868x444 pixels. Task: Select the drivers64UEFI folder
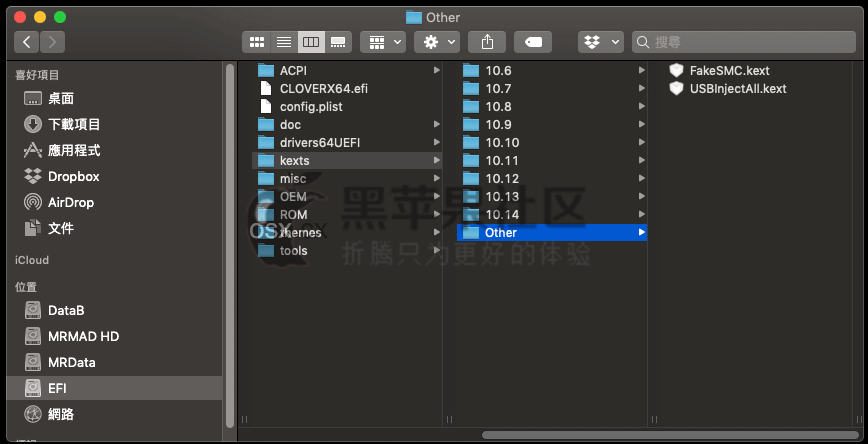click(x=347, y=142)
